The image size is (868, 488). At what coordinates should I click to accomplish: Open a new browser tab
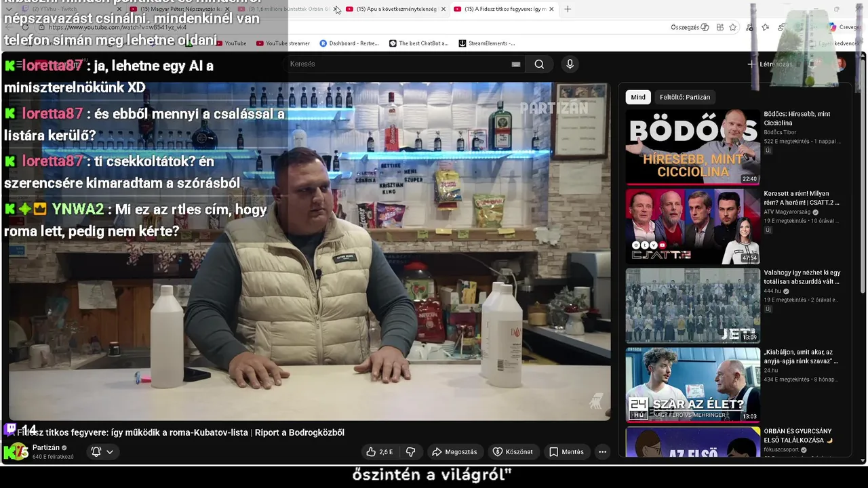click(x=568, y=9)
